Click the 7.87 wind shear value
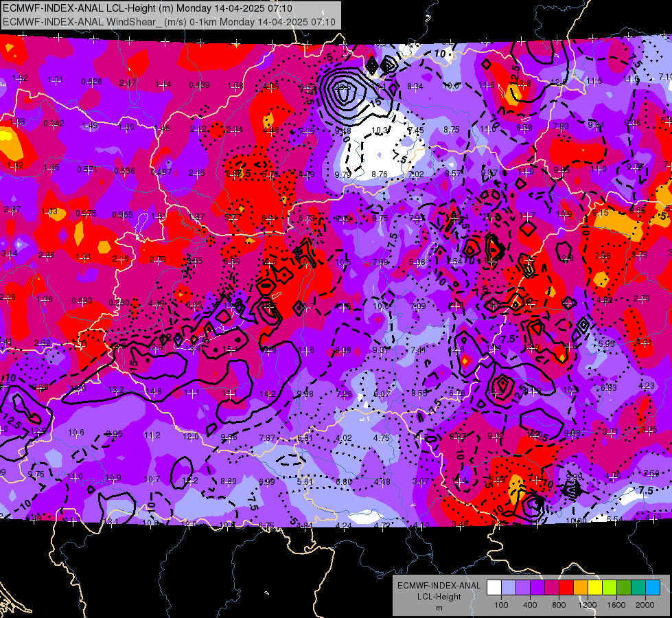This screenshot has height=618, width=672. [267, 437]
